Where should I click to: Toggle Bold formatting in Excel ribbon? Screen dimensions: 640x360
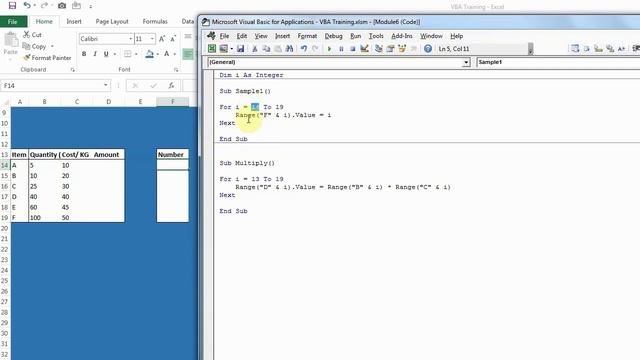pyautogui.click(x=84, y=53)
